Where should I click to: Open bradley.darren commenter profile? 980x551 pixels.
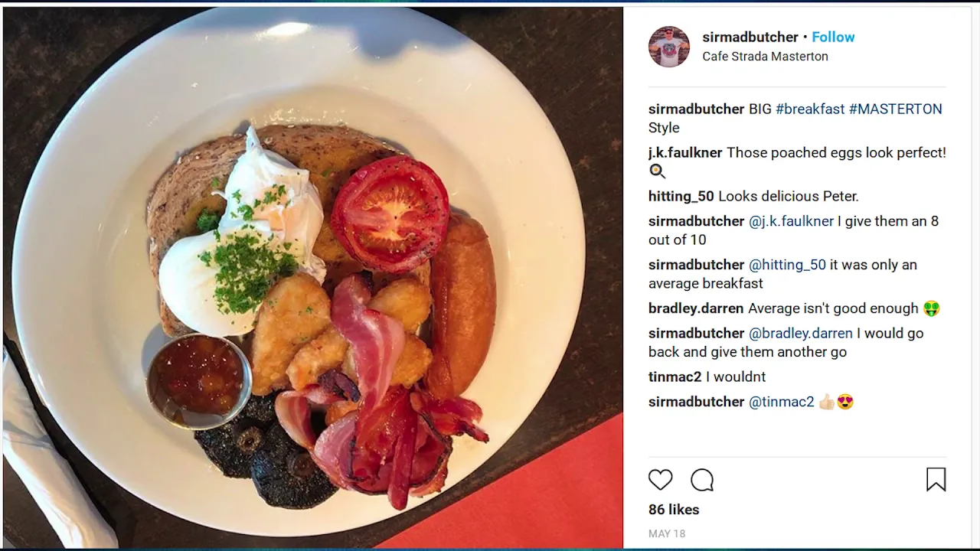pos(696,308)
